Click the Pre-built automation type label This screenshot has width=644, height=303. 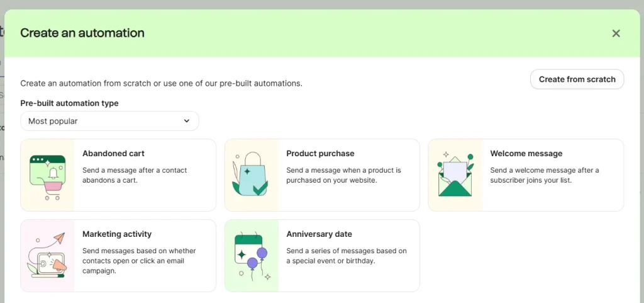pyautogui.click(x=69, y=103)
